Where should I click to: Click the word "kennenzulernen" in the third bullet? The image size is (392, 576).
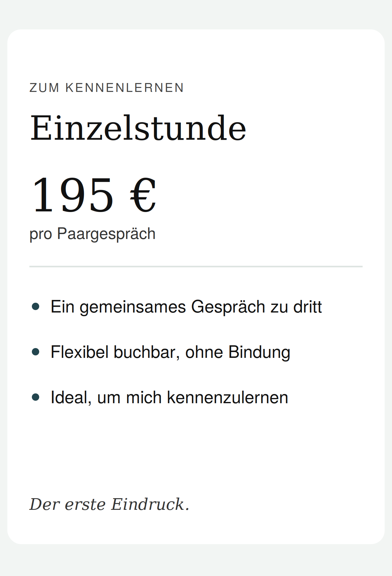click(228, 398)
